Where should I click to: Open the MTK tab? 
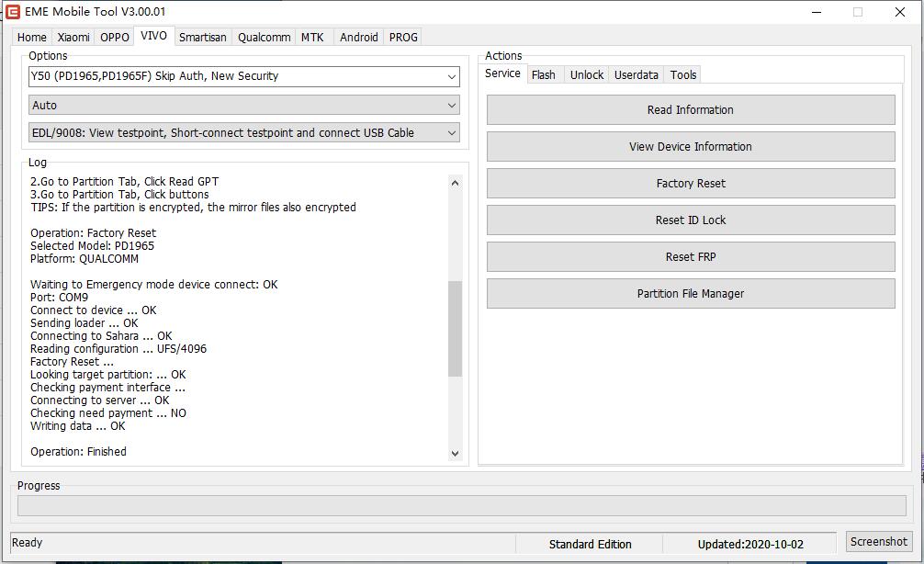click(x=312, y=37)
